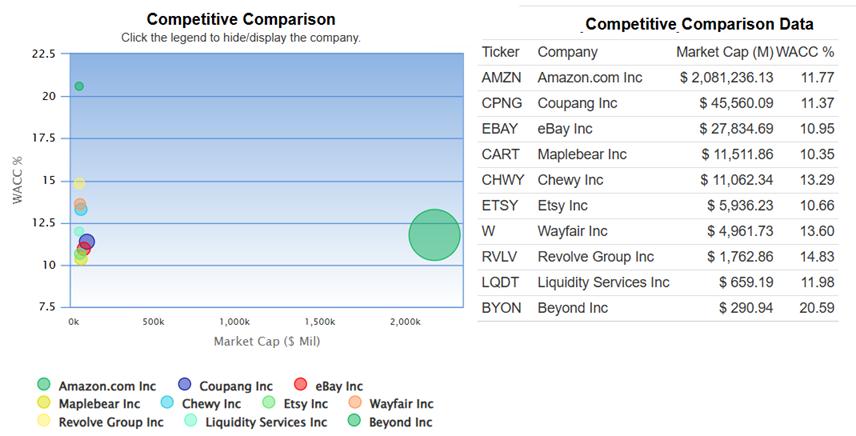Open Coupang Inc in the data table
The width and height of the screenshot is (856, 436).
coord(577,103)
